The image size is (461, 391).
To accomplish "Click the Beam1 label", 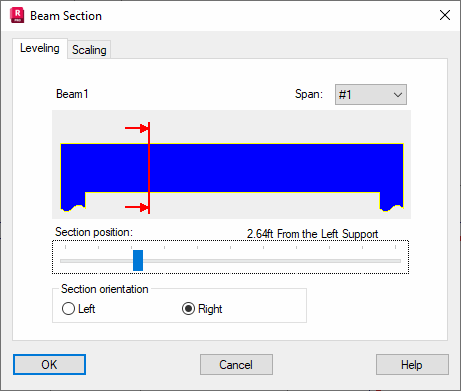I will tap(72, 94).
